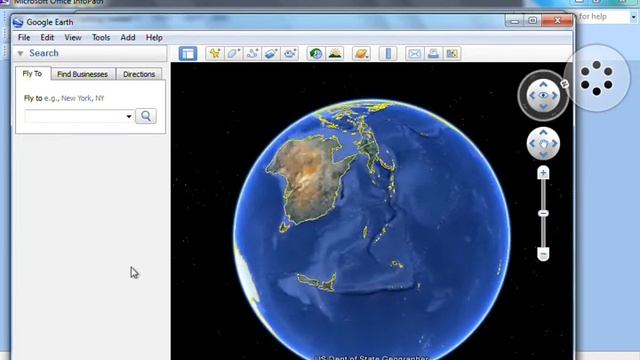Move right with the hand joystick arrow
The height and width of the screenshot is (360, 640).
click(x=555, y=144)
